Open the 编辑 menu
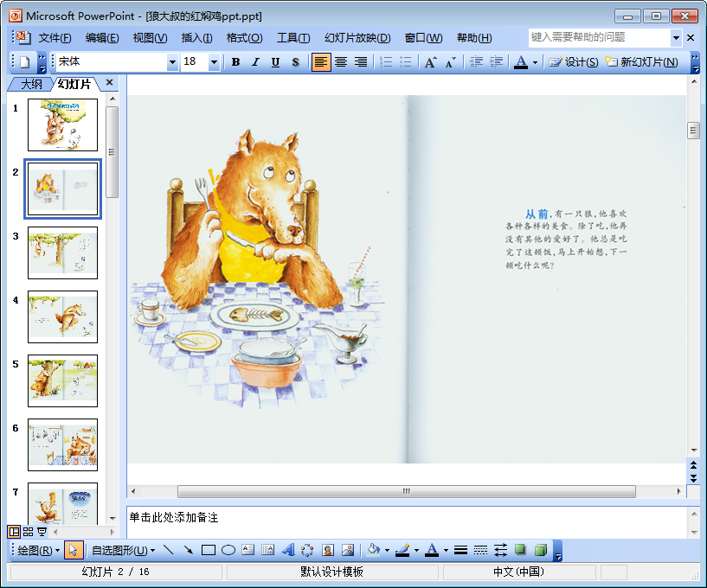The image size is (707, 588). point(102,38)
